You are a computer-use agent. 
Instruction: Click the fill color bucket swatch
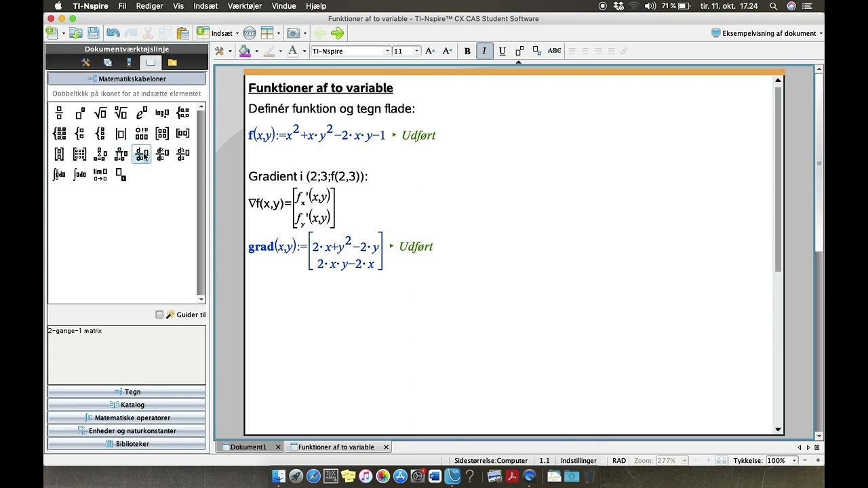(245, 51)
